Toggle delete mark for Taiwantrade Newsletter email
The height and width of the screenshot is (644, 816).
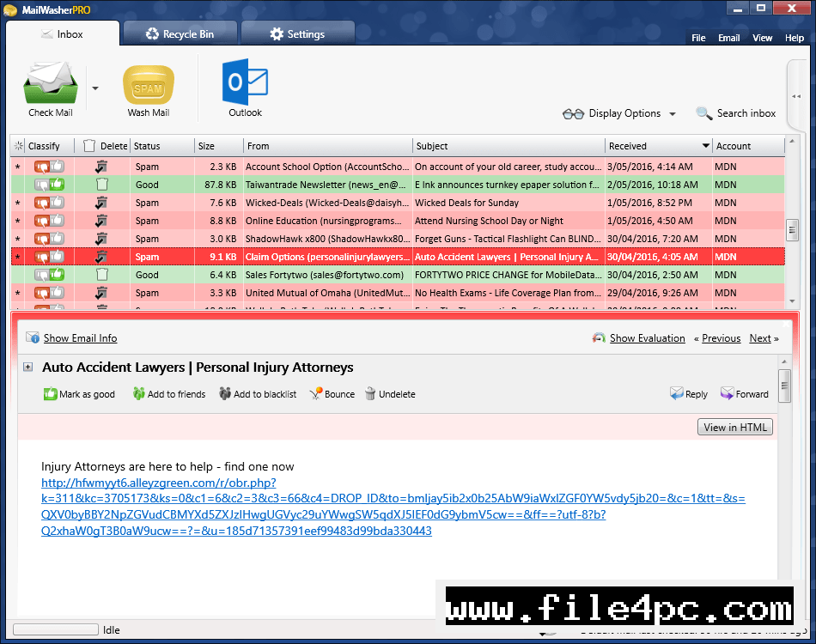point(102,184)
